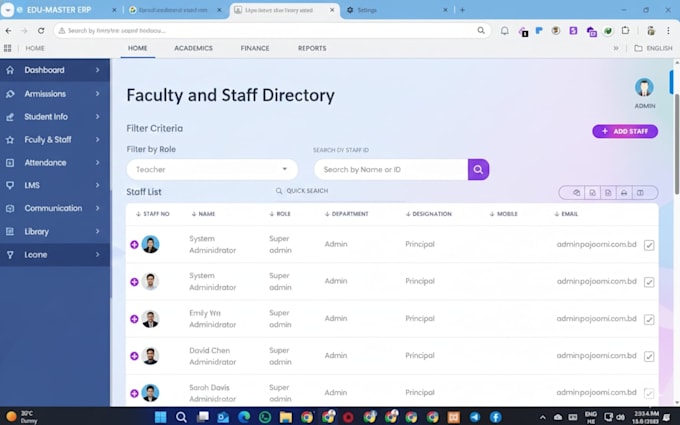Open File Explorer from the taskbar

click(286, 417)
